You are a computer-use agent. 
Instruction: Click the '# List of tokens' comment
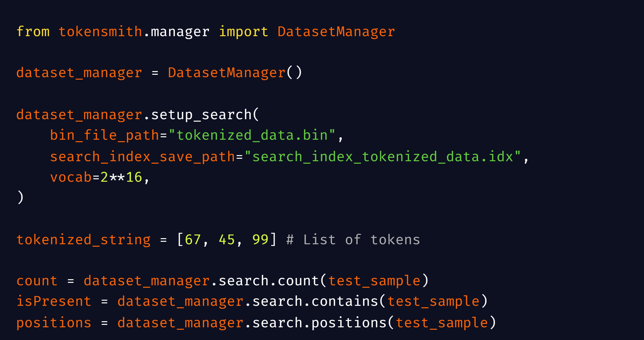coord(353,240)
